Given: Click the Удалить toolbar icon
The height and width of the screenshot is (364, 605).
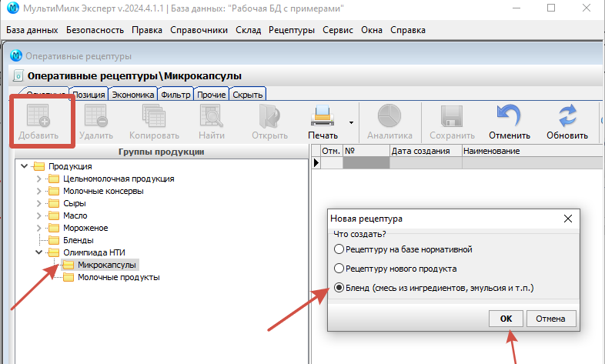Looking at the screenshot, I should tap(96, 116).
